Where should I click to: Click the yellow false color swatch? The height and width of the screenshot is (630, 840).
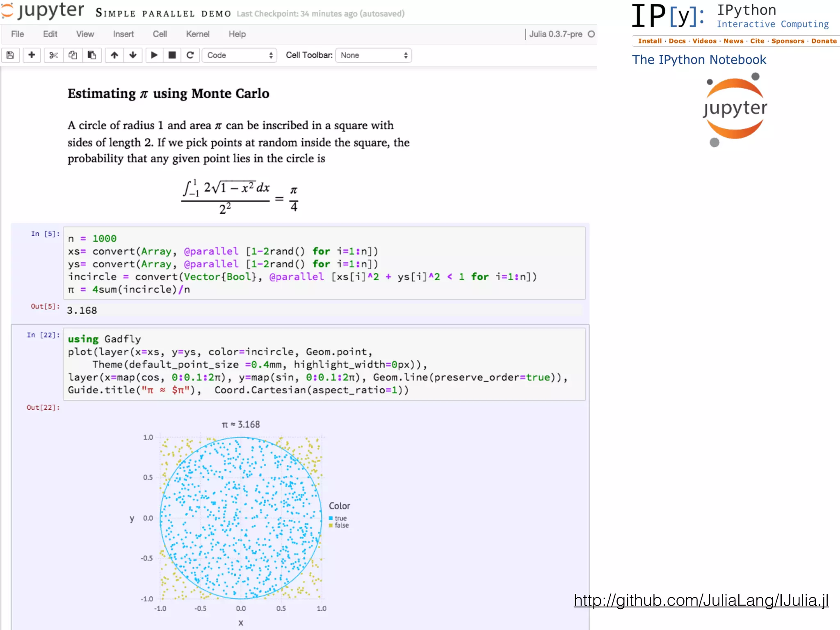tap(331, 525)
